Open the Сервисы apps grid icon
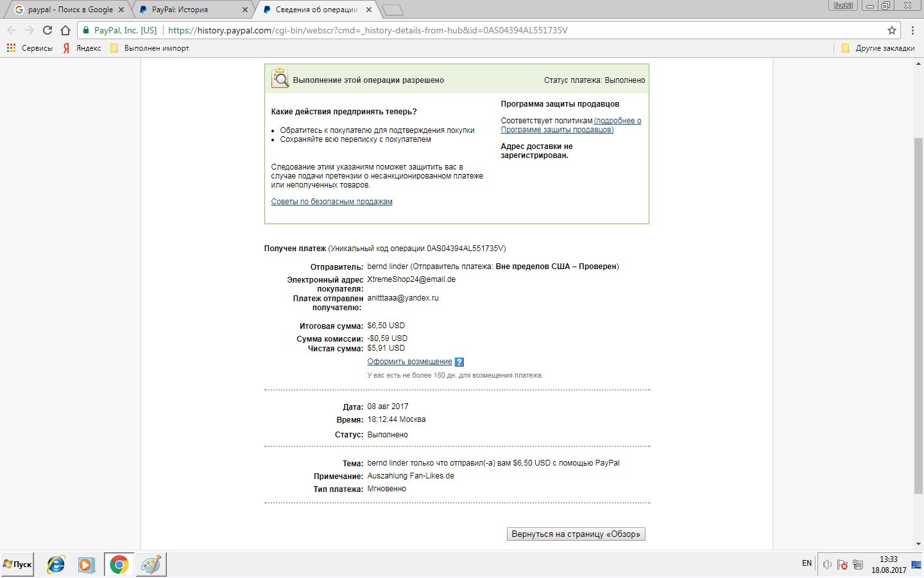This screenshot has width=924, height=578. (11, 48)
